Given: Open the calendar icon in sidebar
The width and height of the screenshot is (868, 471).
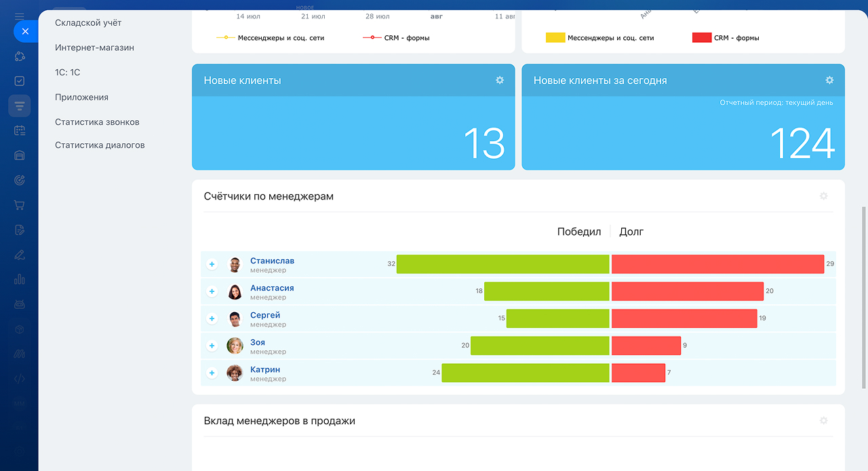Looking at the screenshot, I should click(20, 130).
